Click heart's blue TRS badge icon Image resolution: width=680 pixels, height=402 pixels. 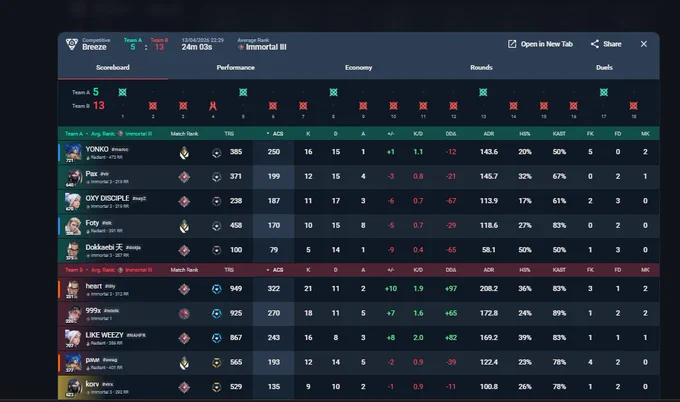[x=216, y=289]
